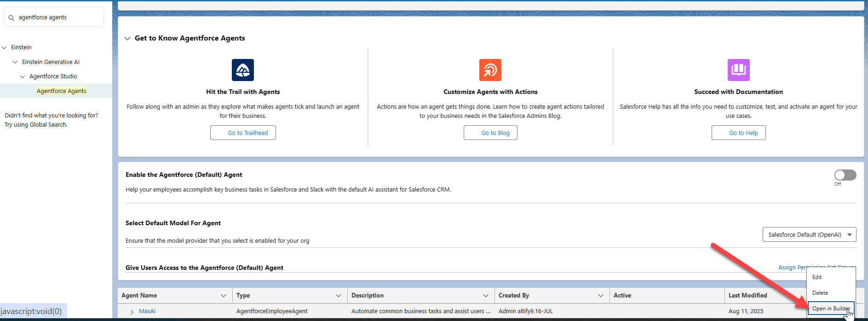Viewport: 868px width, 321px height.
Task: Open the Type column menu chevron
Action: point(339,296)
